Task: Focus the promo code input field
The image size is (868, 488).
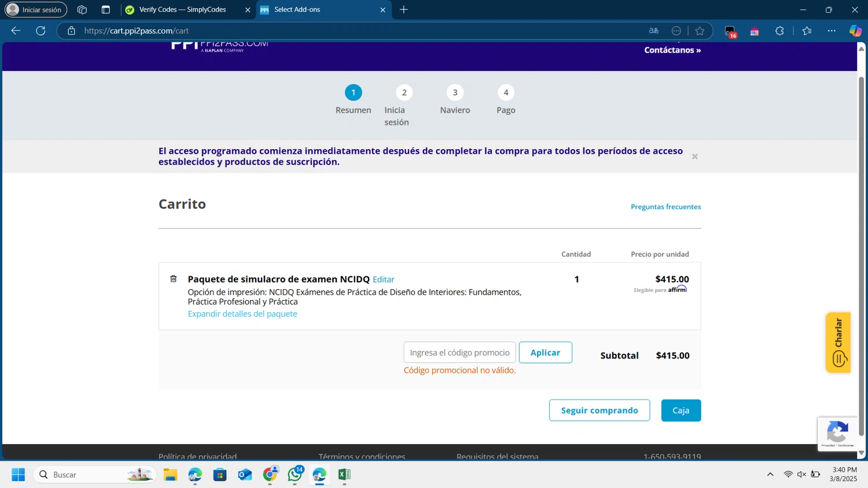Action: tap(459, 353)
